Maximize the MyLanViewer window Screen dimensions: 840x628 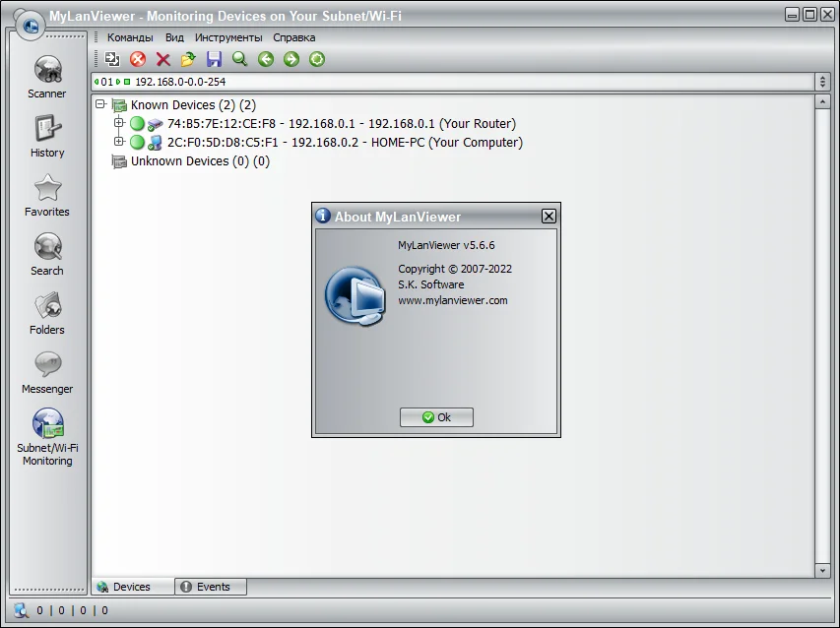point(810,15)
